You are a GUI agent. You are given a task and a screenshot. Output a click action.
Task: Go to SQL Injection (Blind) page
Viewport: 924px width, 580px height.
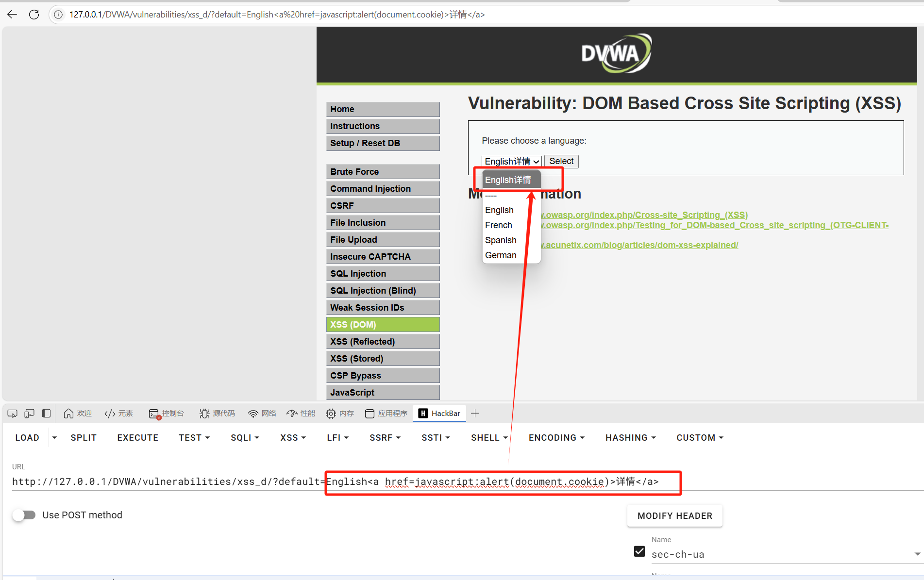point(383,291)
